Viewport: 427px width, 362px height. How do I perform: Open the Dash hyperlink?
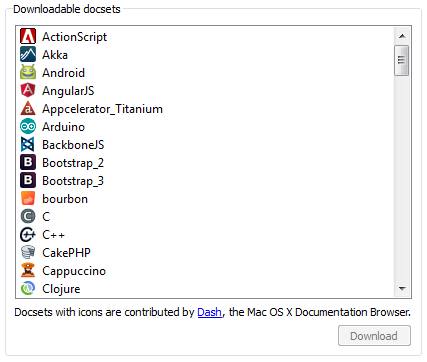[x=209, y=312]
